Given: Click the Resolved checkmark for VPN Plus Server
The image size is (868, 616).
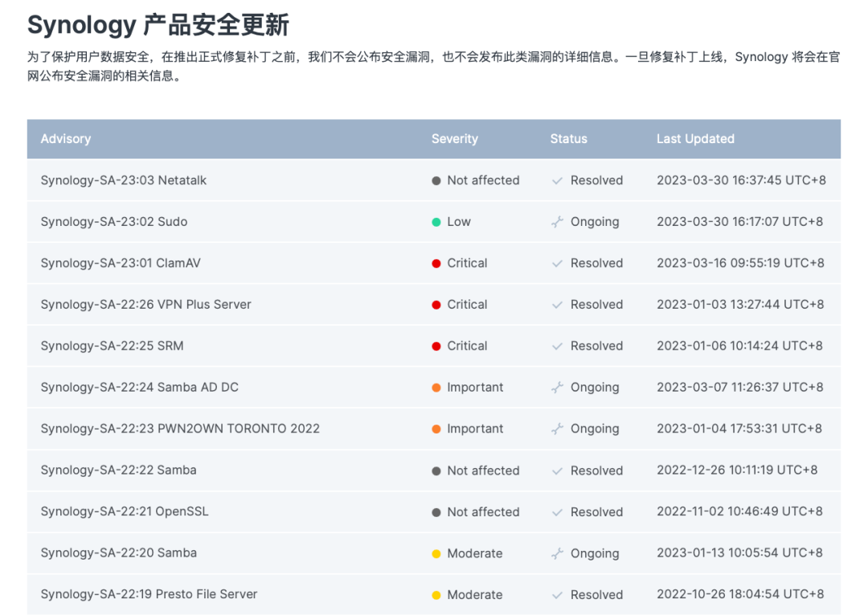Looking at the screenshot, I should point(557,304).
